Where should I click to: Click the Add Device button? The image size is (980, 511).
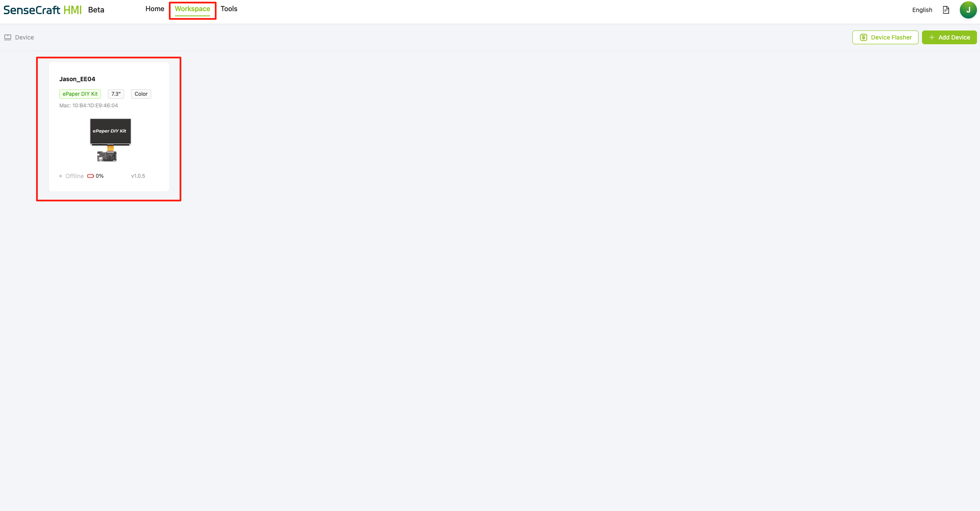[x=949, y=37]
